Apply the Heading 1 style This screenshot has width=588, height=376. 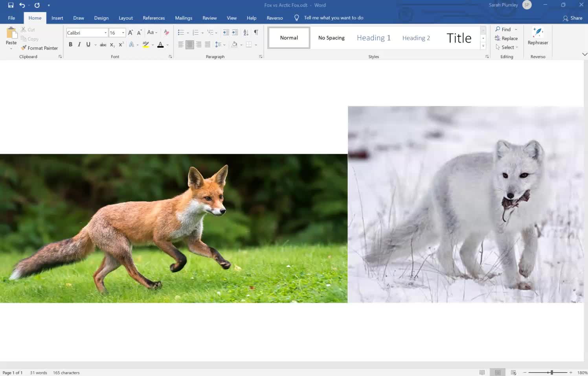click(374, 38)
